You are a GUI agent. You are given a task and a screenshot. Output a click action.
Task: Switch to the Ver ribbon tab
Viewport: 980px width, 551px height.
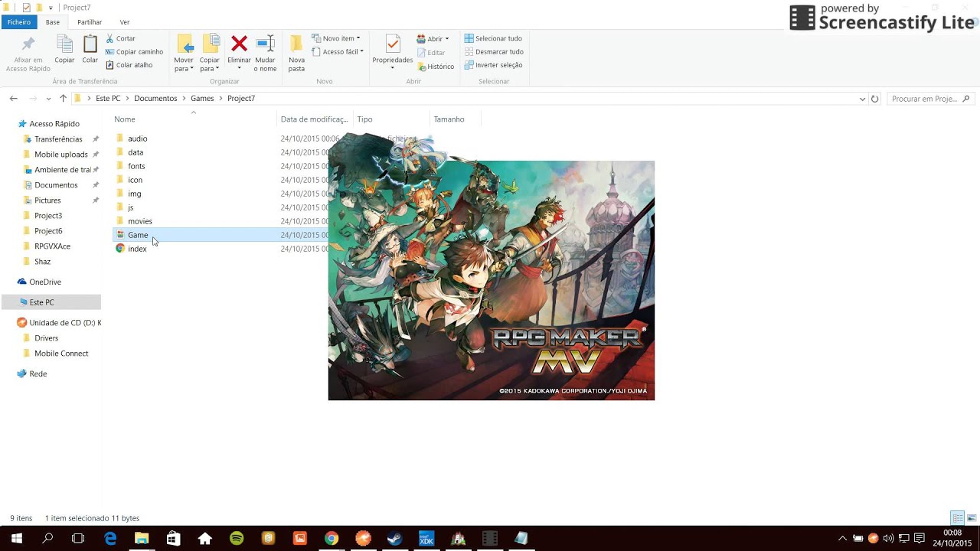point(125,22)
